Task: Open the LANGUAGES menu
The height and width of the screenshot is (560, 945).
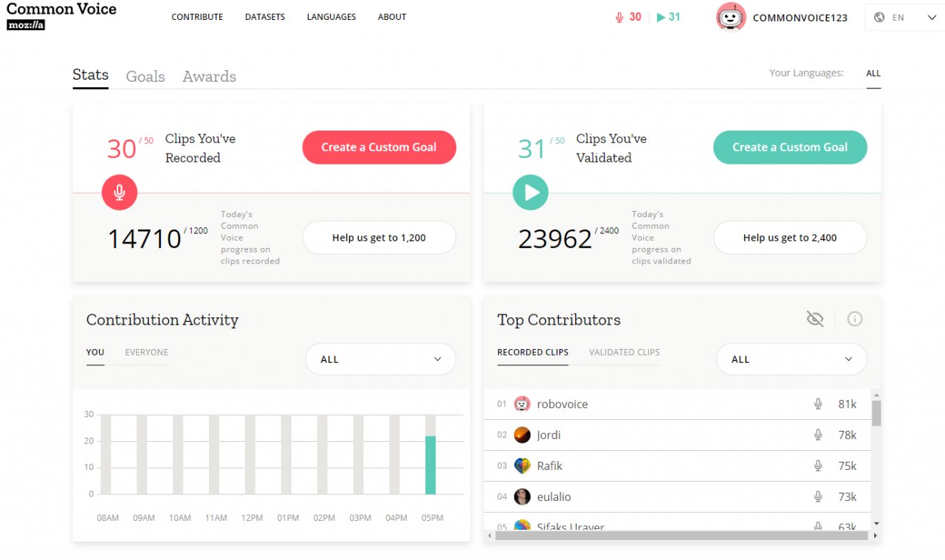Action: [331, 17]
